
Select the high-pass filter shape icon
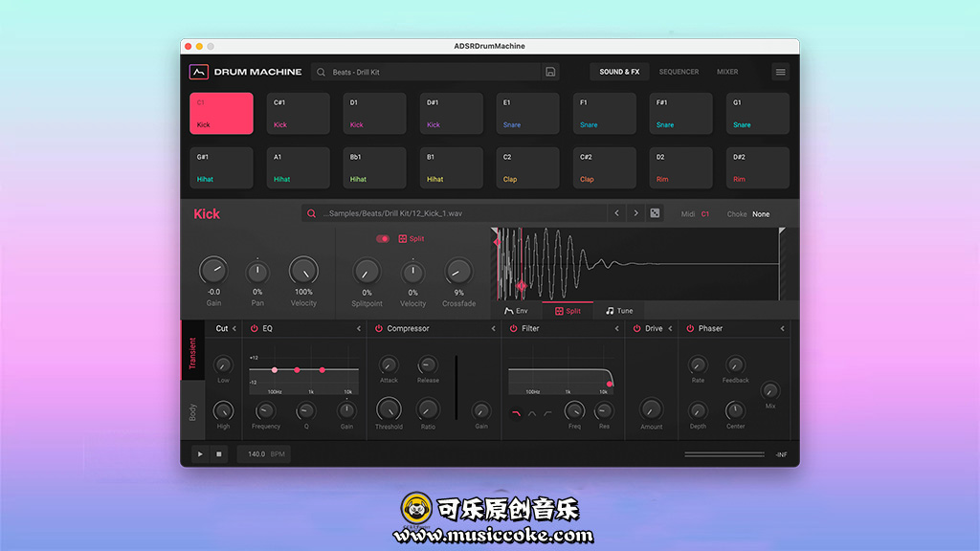click(547, 413)
